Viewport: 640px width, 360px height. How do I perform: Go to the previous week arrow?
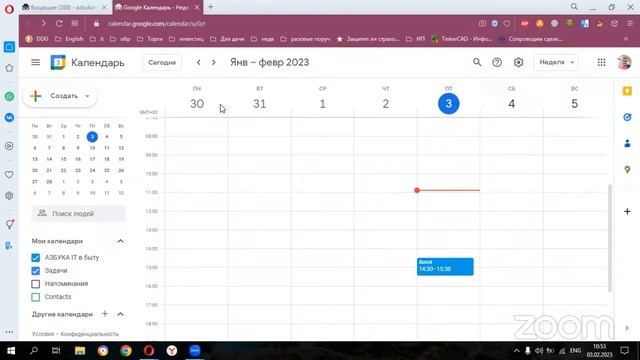(x=198, y=62)
